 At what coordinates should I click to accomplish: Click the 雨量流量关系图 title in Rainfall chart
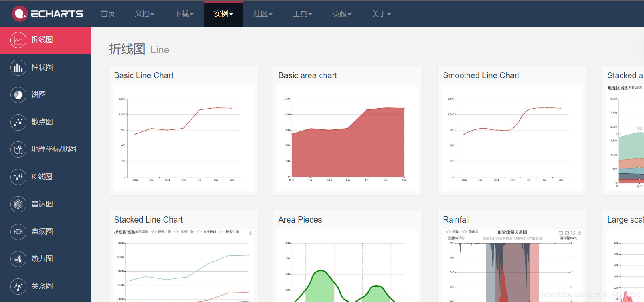(512, 232)
